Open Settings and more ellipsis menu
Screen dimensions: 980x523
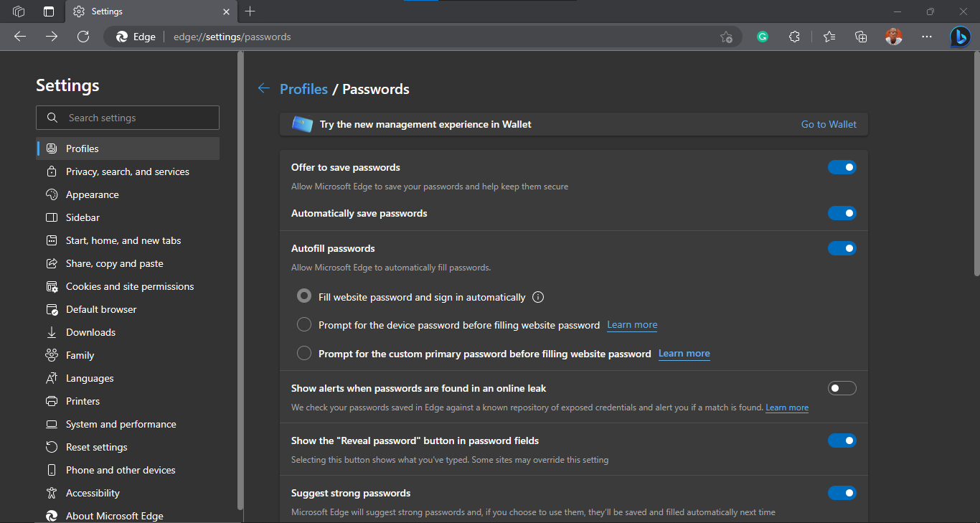point(927,37)
